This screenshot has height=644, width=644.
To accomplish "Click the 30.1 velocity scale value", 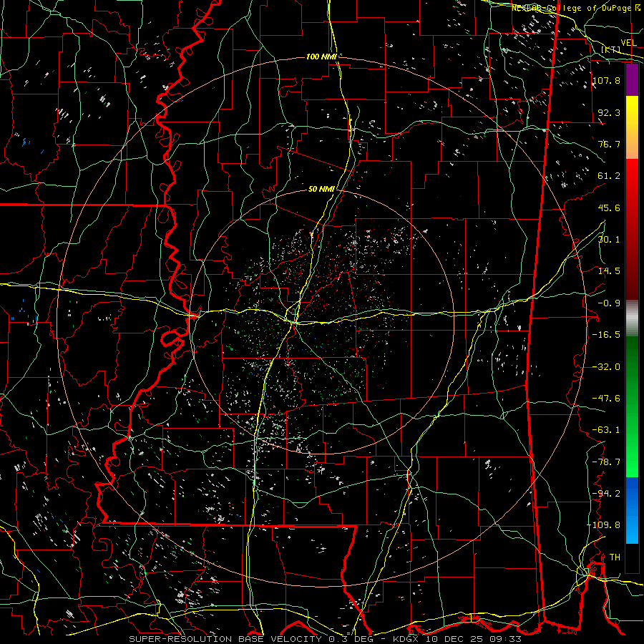I will coord(609,240).
